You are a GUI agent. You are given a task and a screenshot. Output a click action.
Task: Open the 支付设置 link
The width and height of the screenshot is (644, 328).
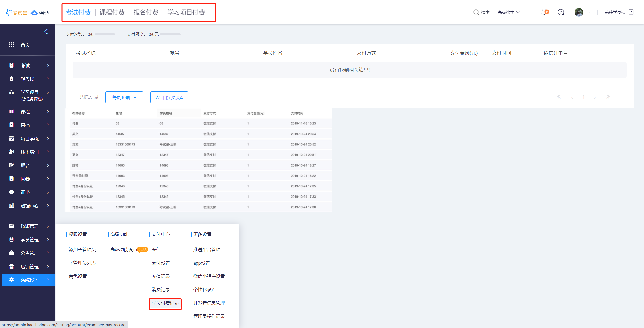pos(161,263)
